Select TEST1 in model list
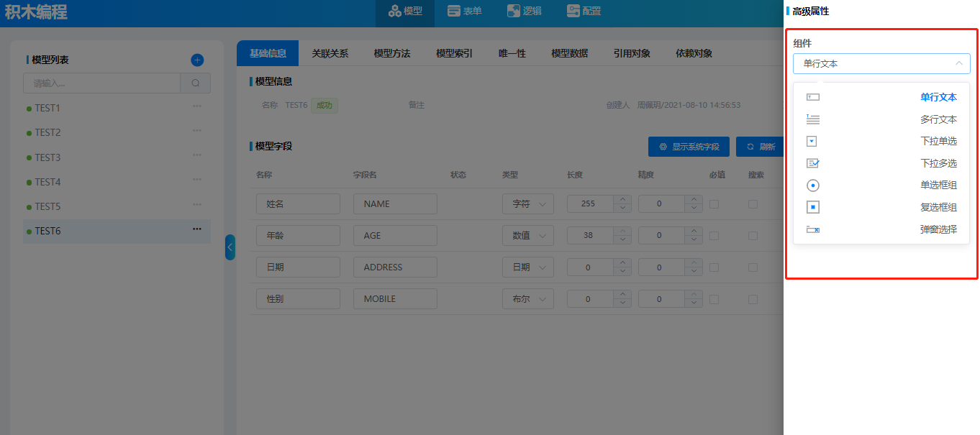980x435 pixels. [117, 108]
